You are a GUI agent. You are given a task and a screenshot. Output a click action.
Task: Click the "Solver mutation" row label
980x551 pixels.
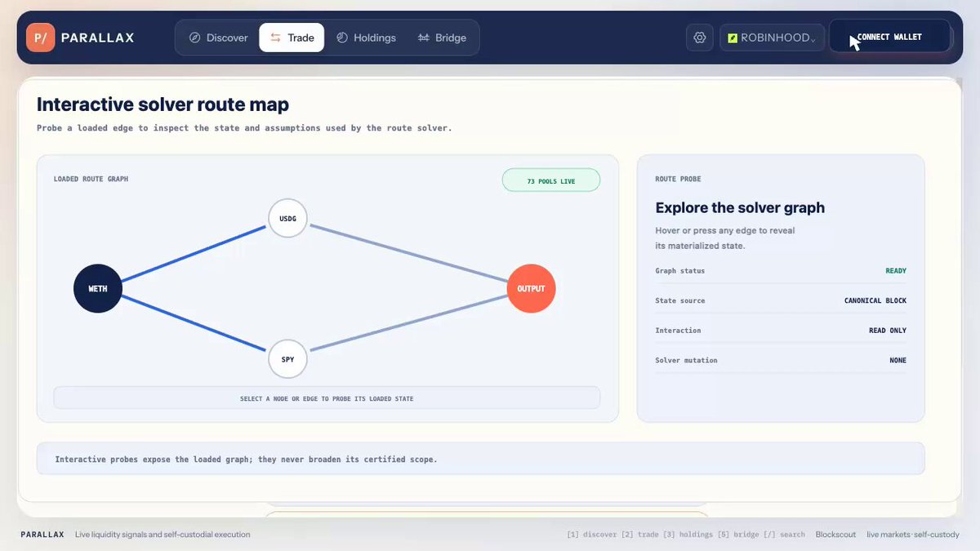686,360
